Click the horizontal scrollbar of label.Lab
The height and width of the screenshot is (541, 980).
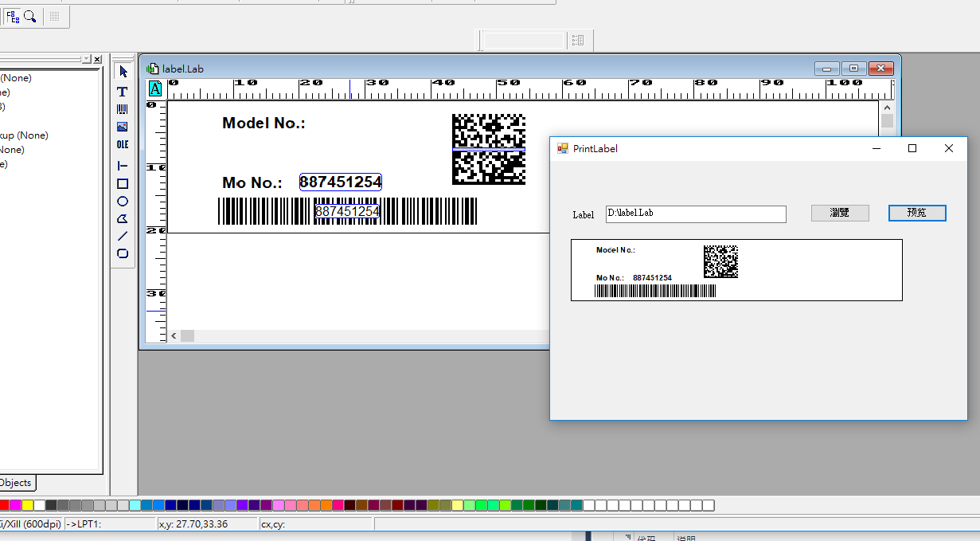point(186,335)
